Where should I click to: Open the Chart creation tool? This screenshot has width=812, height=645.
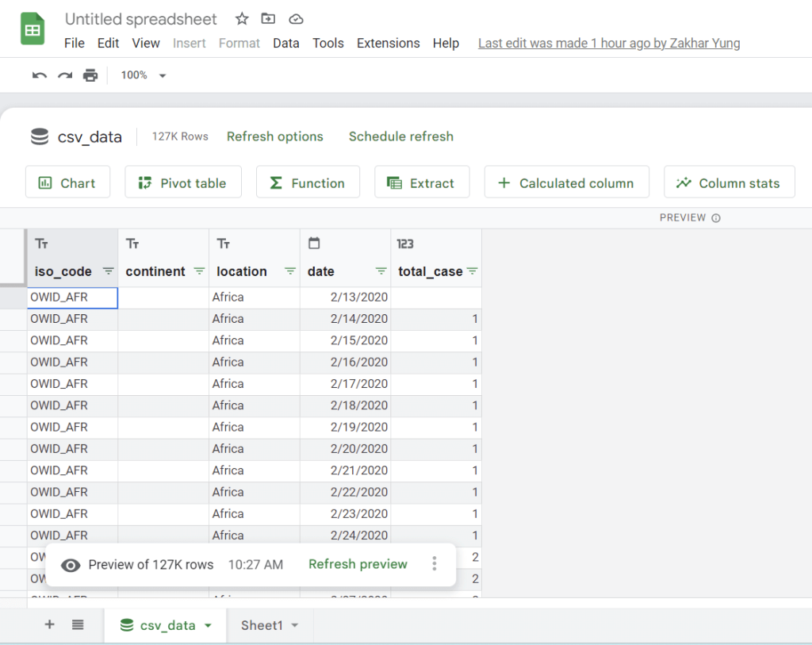[x=67, y=182]
